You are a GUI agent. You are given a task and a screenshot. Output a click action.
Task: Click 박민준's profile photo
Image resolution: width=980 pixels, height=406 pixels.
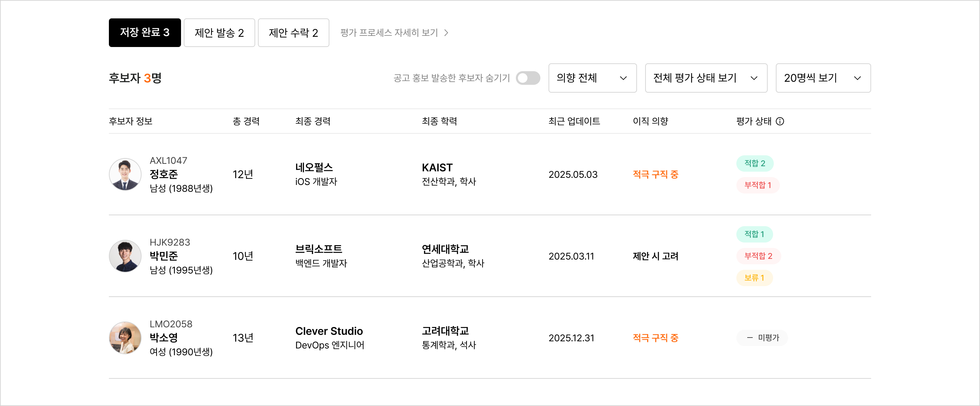(125, 256)
